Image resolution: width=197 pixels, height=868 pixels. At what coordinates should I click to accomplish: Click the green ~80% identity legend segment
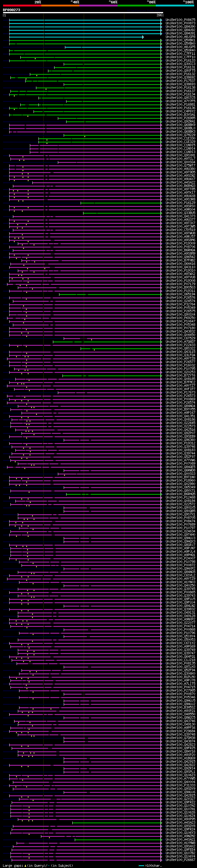pyautogui.click(x=137, y=6)
